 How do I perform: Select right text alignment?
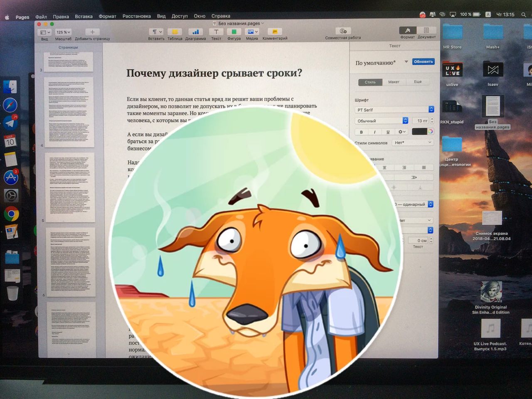404,167
